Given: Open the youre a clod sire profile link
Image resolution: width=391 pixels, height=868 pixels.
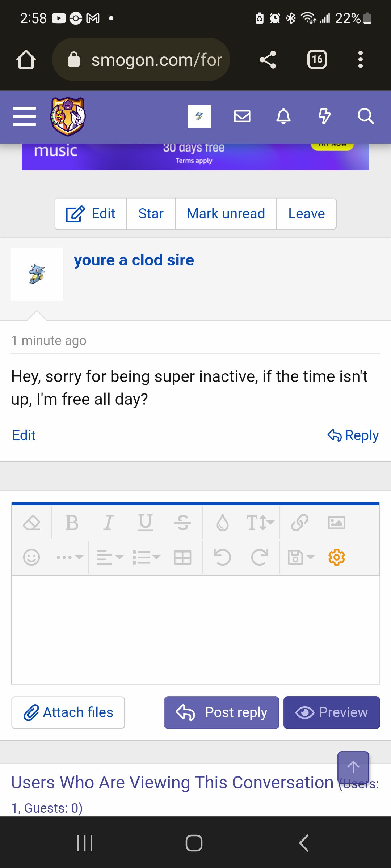Looking at the screenshot, I should (x=134, y=260).
